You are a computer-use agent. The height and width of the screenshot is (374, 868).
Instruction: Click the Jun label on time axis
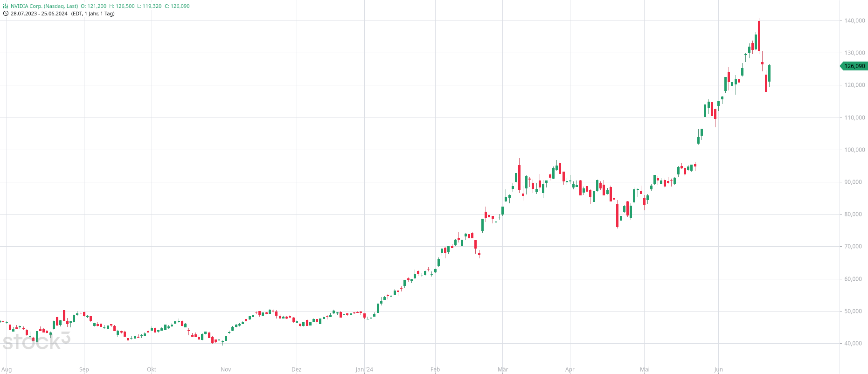click(x=718, y=369)
